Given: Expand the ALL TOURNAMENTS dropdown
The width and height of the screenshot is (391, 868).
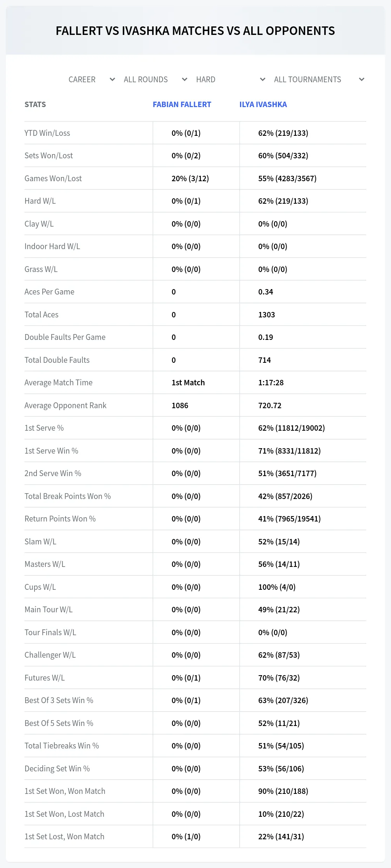Looking at the screenshot, I should pyautogui.click(x=319, y=80).
